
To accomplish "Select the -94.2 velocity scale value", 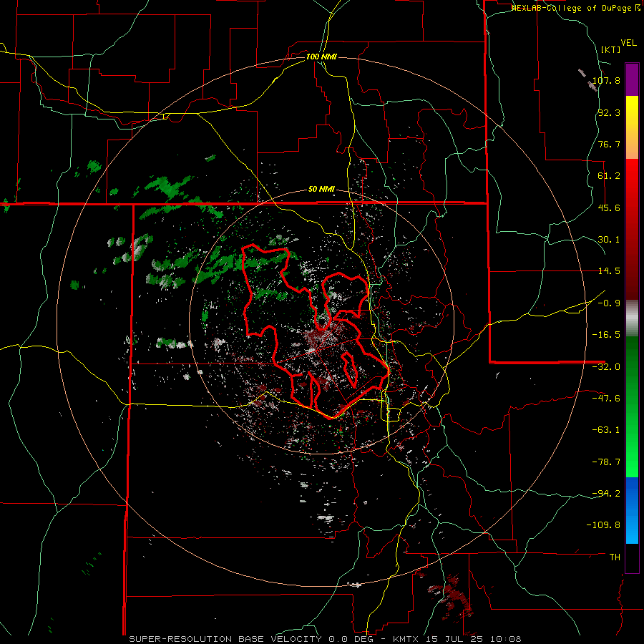I will point(606,493).
